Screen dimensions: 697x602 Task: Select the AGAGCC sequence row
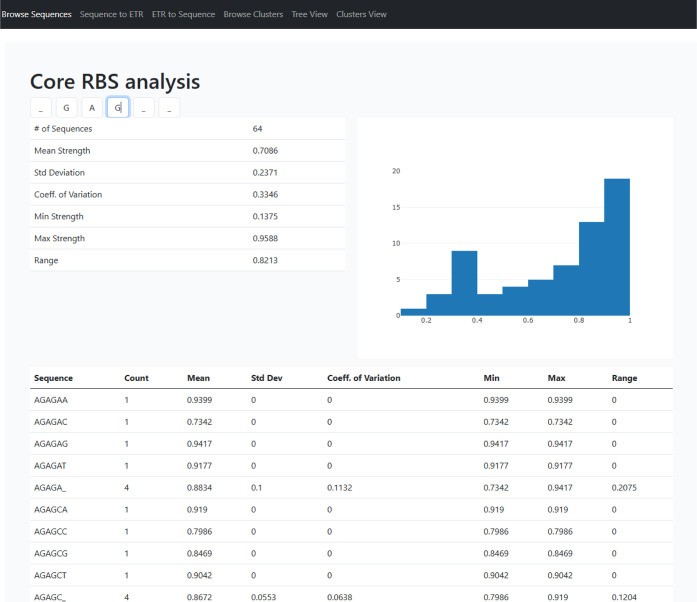(351, 531)
